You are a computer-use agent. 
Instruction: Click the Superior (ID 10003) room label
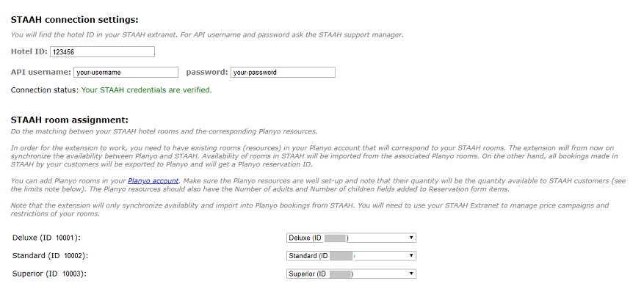[x=49, y=274]
